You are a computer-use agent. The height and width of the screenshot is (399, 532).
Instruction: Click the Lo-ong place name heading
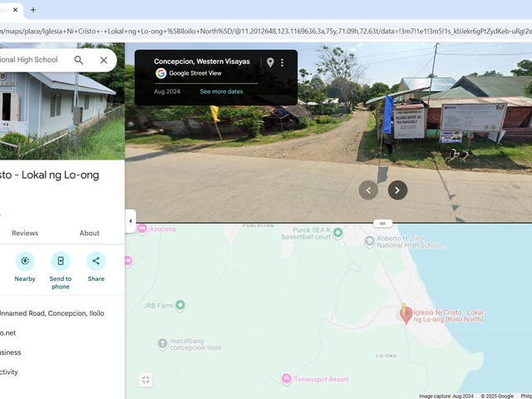tap(50, 175)
